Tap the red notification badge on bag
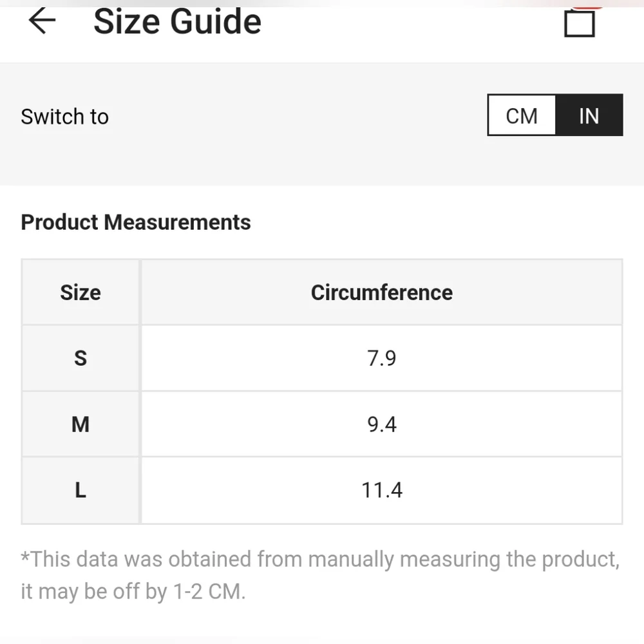Screen dimensions: 644x644 click(587, 7)
